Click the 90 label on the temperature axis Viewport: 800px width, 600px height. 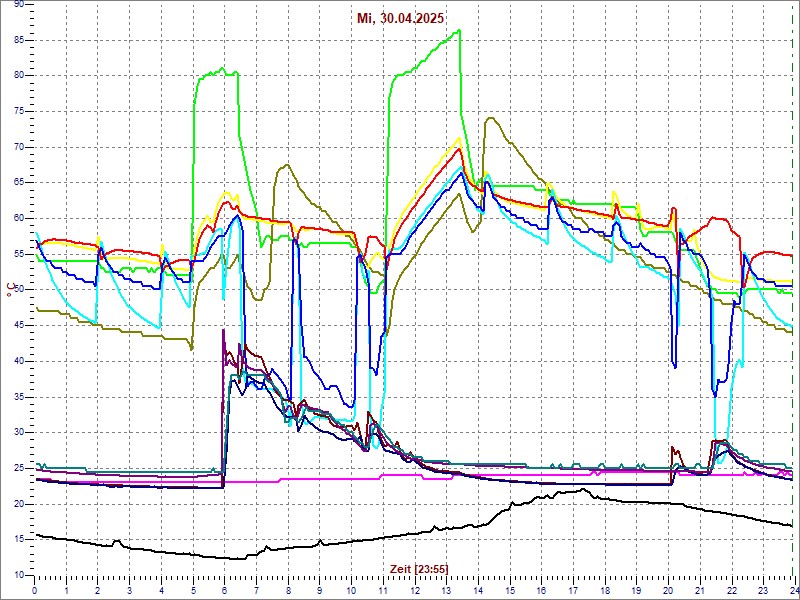tap(19, 6)
